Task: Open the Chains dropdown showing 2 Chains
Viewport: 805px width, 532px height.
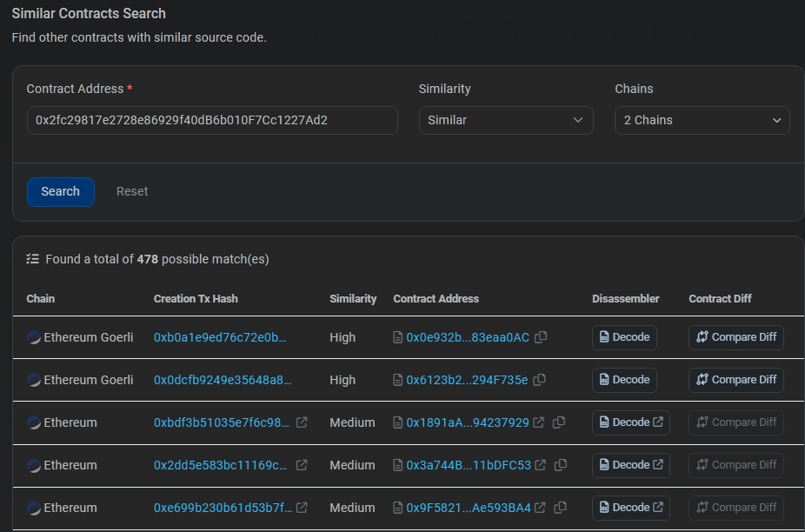Action: [702, 120]
